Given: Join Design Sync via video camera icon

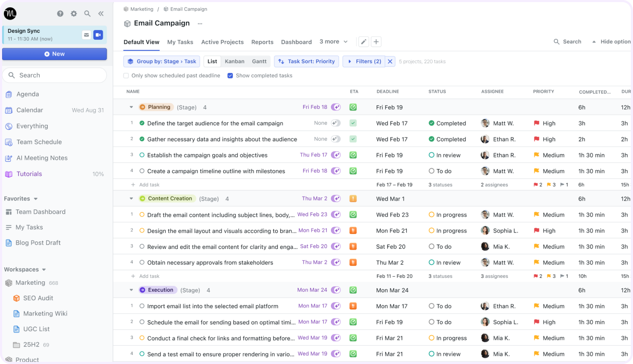Looking at the screenshot, I should [x=98, y=35].
